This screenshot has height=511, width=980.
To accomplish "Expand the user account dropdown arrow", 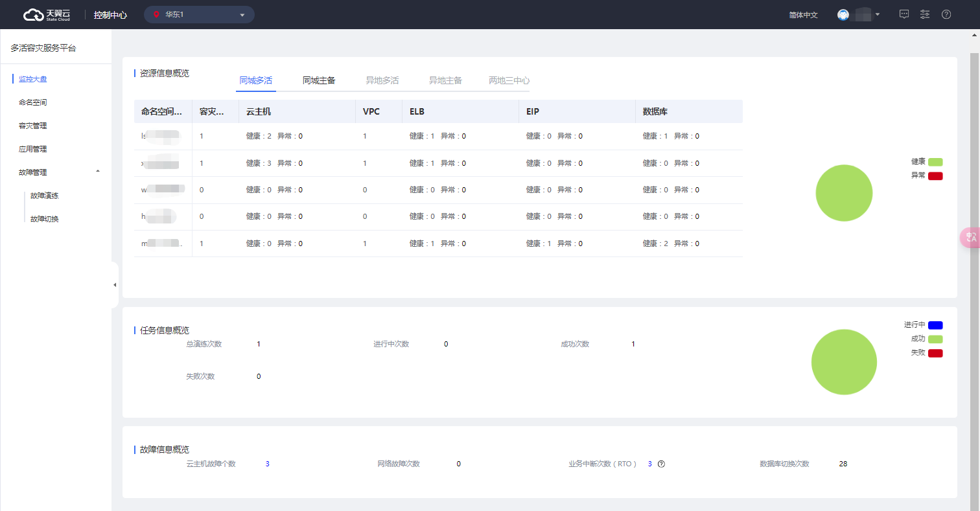I will pos(877,14).
